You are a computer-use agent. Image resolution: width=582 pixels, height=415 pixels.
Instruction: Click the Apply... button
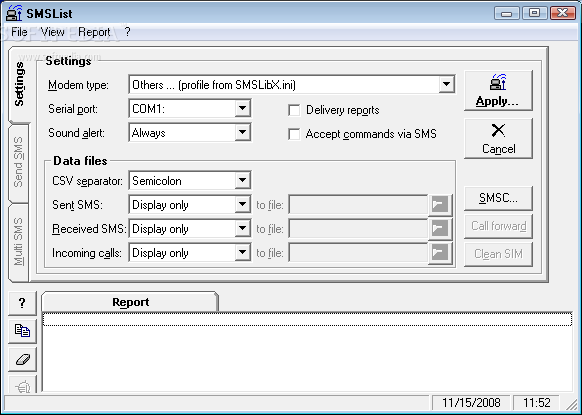(498, 91)
